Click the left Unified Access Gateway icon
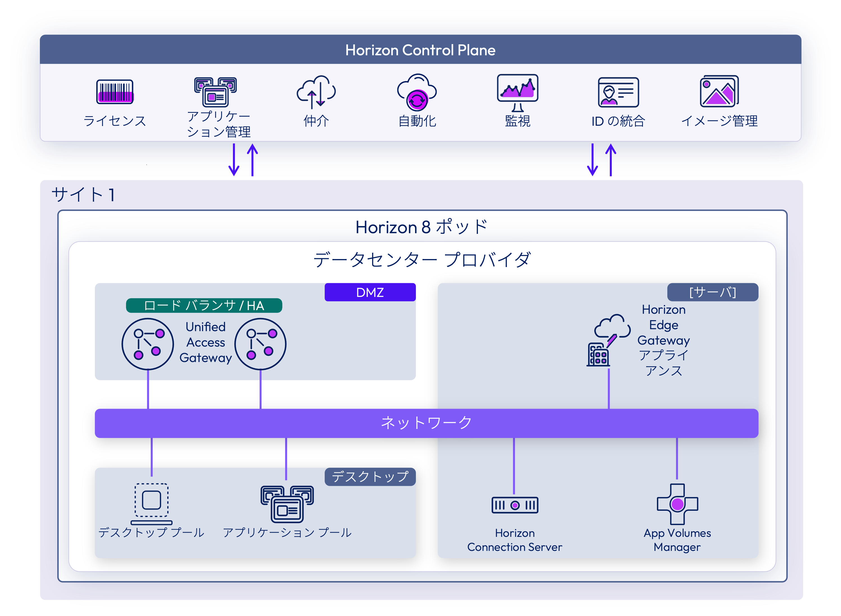The width and height of the screenshot is (841, 616). click(148, 344)
